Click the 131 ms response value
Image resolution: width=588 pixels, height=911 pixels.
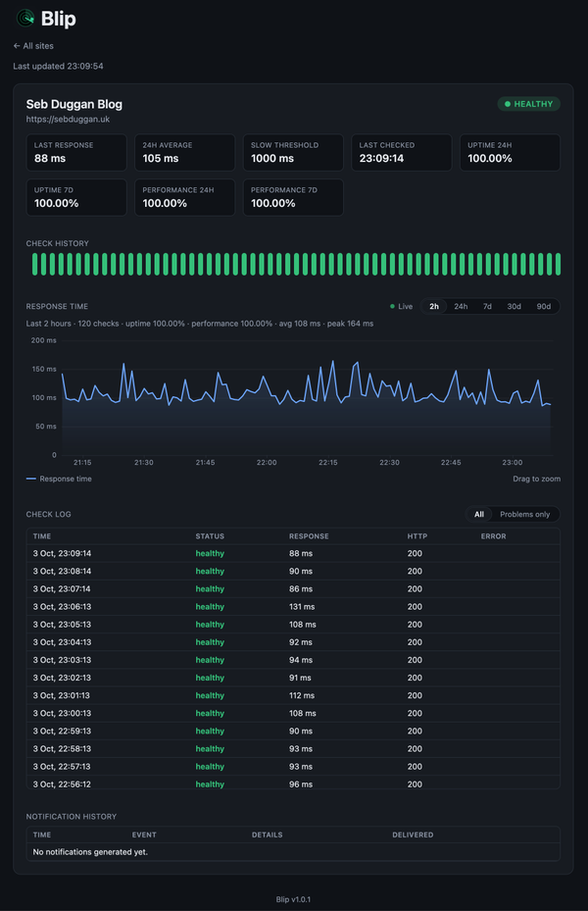click(302, 607)
